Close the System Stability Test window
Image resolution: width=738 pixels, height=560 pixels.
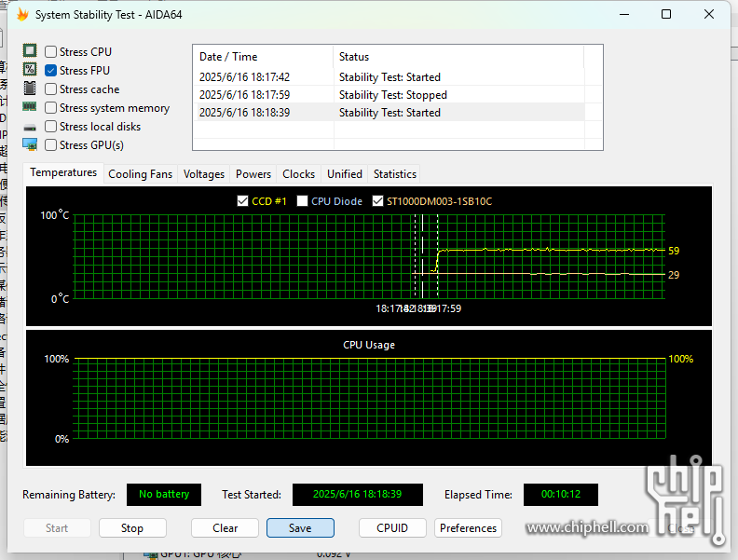pos(709,15)
